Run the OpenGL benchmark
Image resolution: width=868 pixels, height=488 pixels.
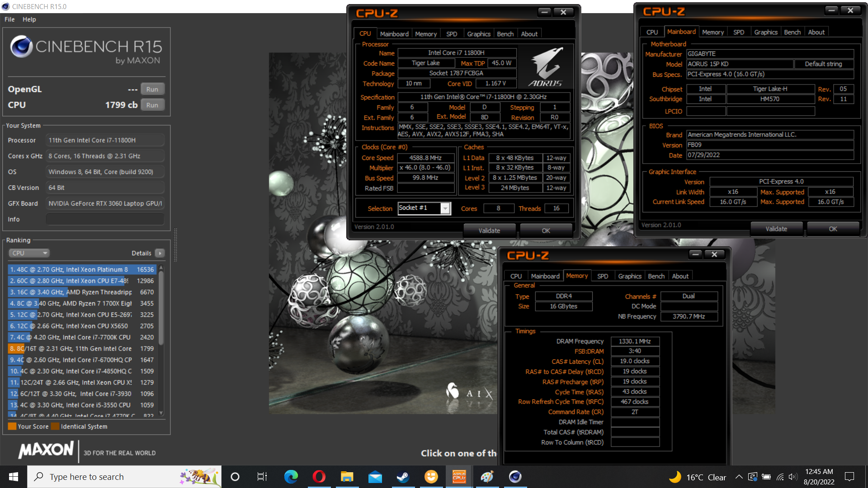[x=152, y=89]
